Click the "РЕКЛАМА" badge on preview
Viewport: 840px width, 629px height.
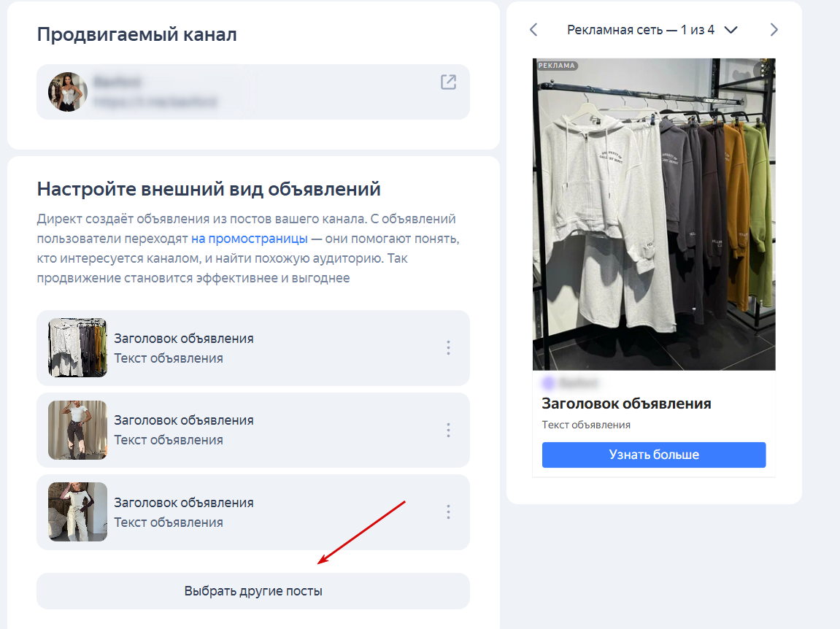[x=557, y=66]
